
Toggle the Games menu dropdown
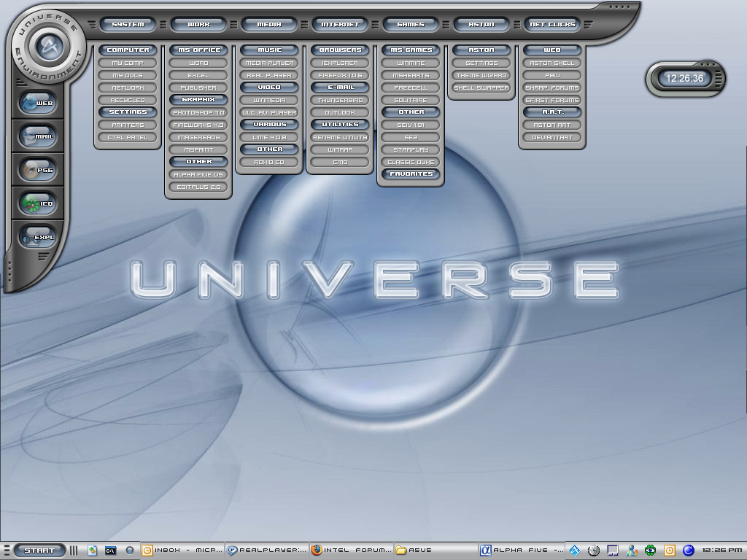pos(411,24)
